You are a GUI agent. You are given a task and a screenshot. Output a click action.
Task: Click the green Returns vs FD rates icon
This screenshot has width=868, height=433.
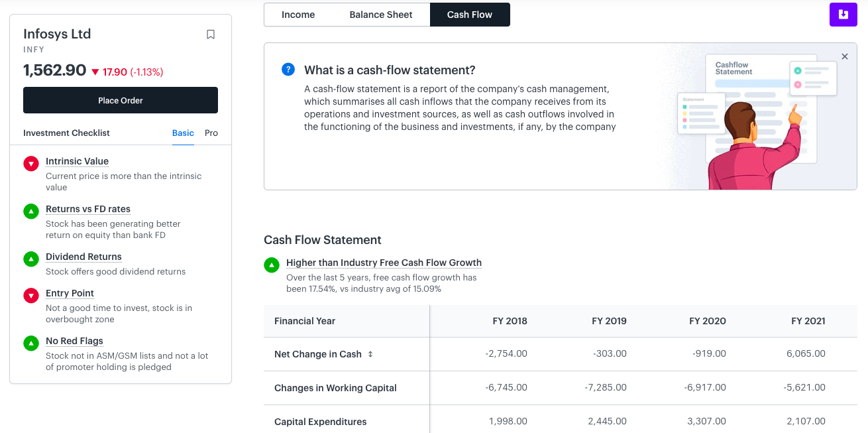point(31,212)
